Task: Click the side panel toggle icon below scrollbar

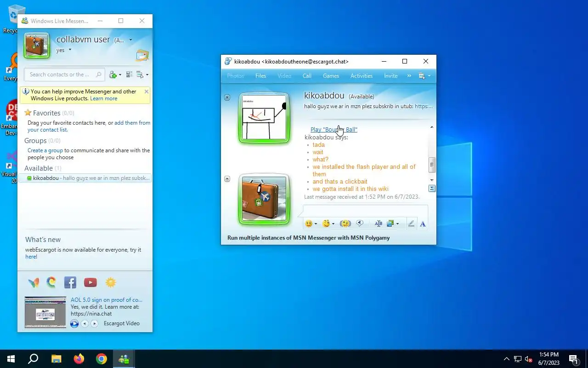Action: point(432,188)
